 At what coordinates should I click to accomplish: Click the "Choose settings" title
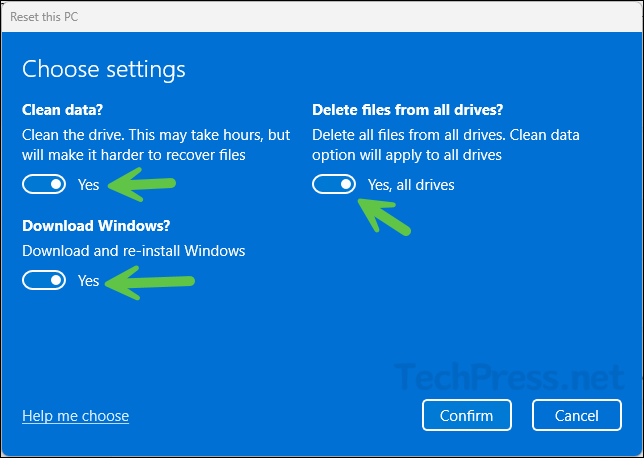click(104, 69)
